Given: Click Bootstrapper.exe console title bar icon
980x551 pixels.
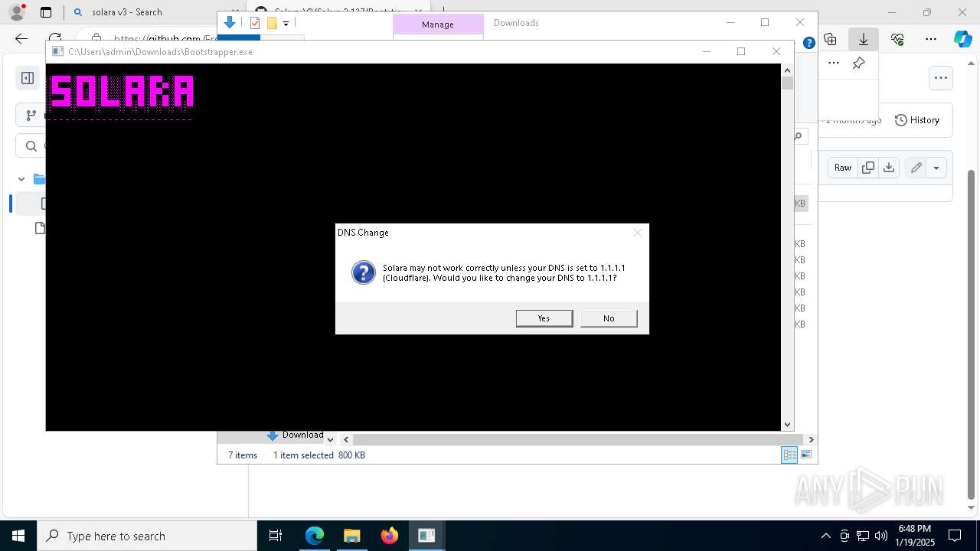Looking at the screenshot, I should pos(57,52).
